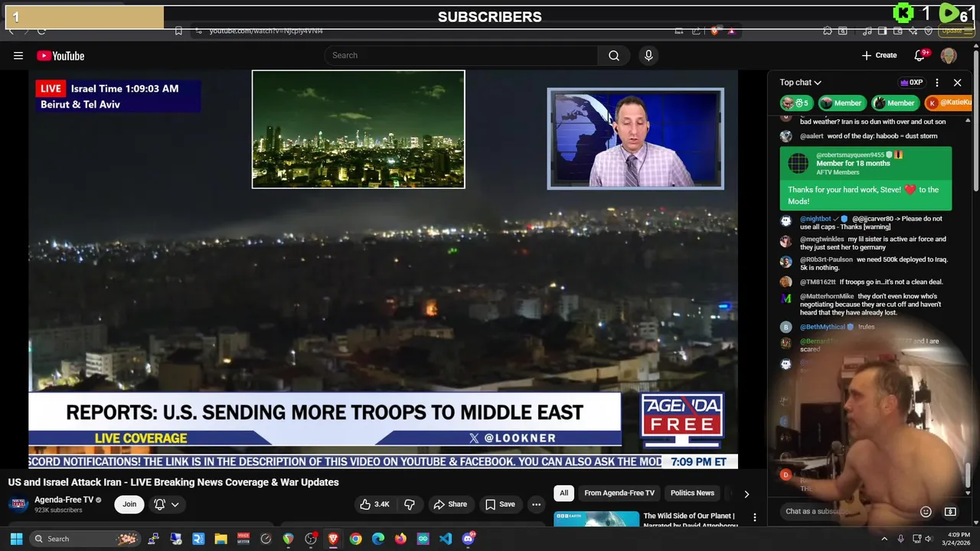Click the search magnifier button

click(x=614, y=55)
